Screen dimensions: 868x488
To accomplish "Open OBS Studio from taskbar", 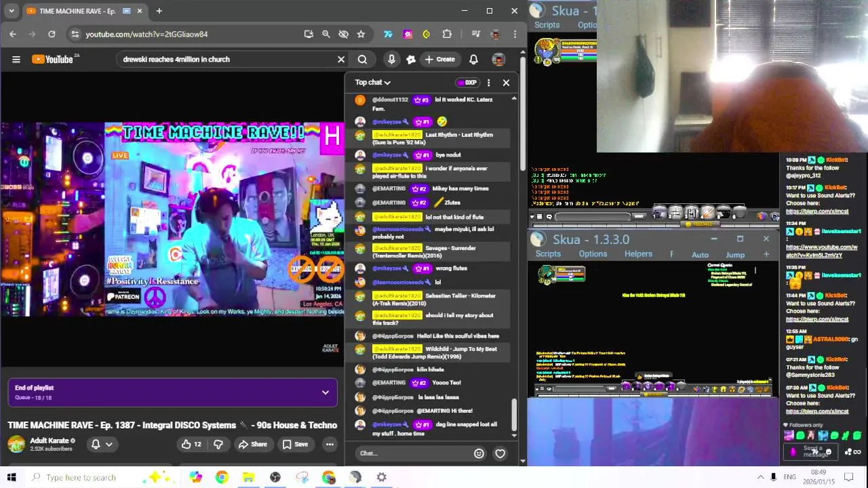I will 275,477.
